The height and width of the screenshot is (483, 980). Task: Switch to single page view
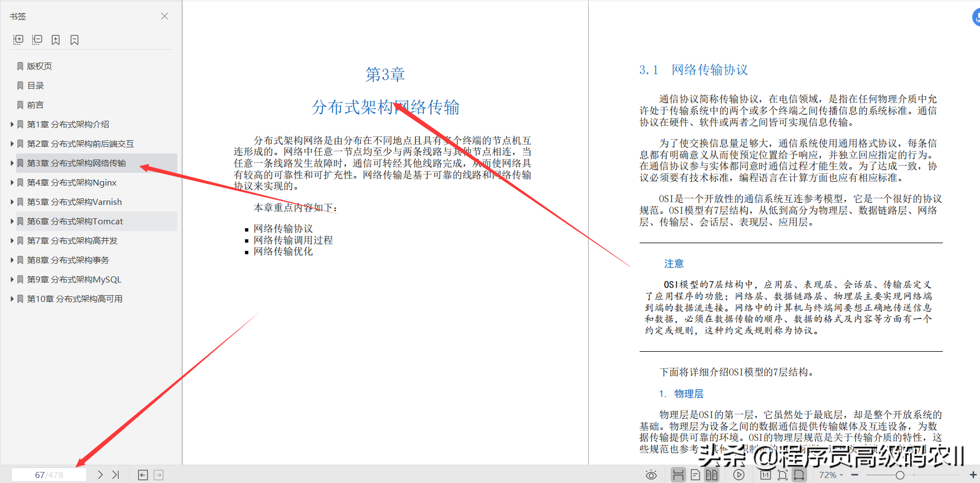coord(695,475)
